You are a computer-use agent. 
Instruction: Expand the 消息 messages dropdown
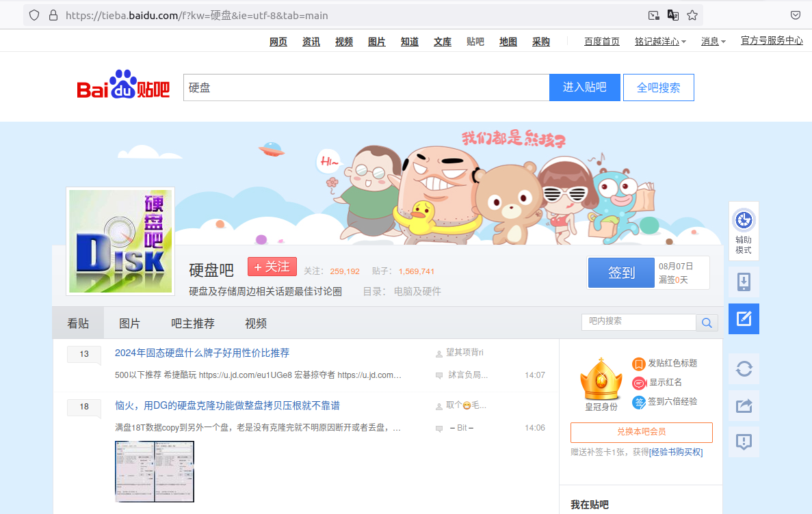(713, 42)
